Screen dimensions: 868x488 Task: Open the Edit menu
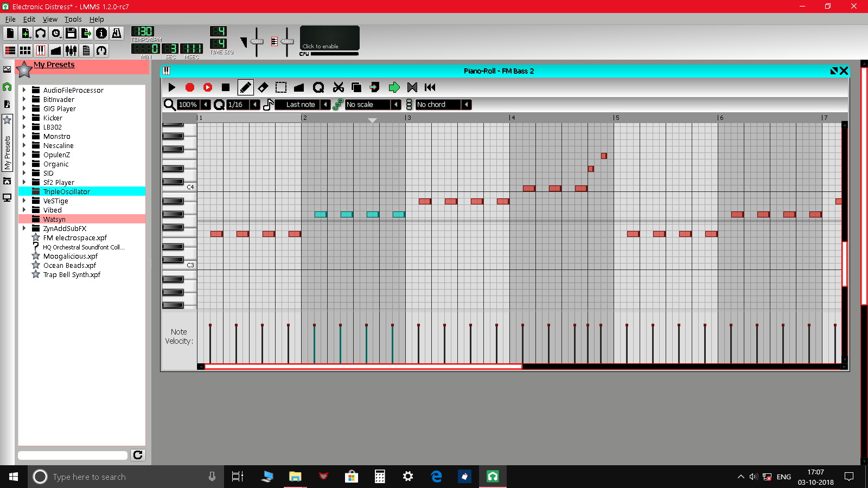pyautogui.click(x=29, y=19)
